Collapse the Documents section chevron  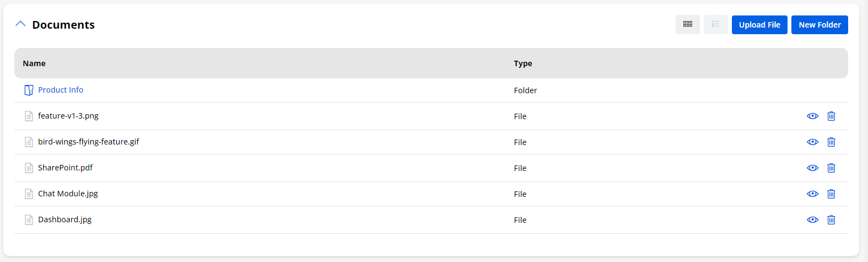[20, 24]
